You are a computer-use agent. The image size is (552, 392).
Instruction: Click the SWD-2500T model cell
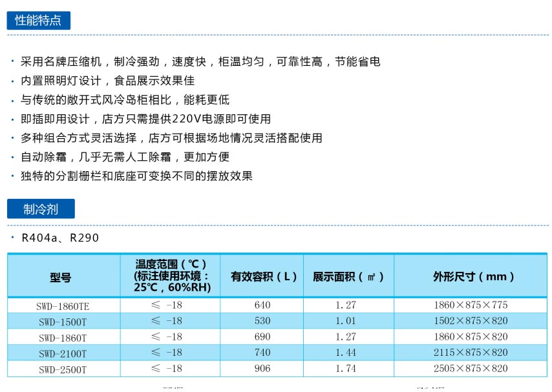(63, 369)
